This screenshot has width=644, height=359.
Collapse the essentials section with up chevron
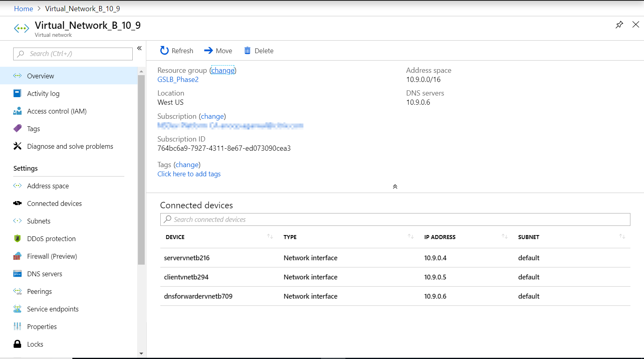click(395, 187)
